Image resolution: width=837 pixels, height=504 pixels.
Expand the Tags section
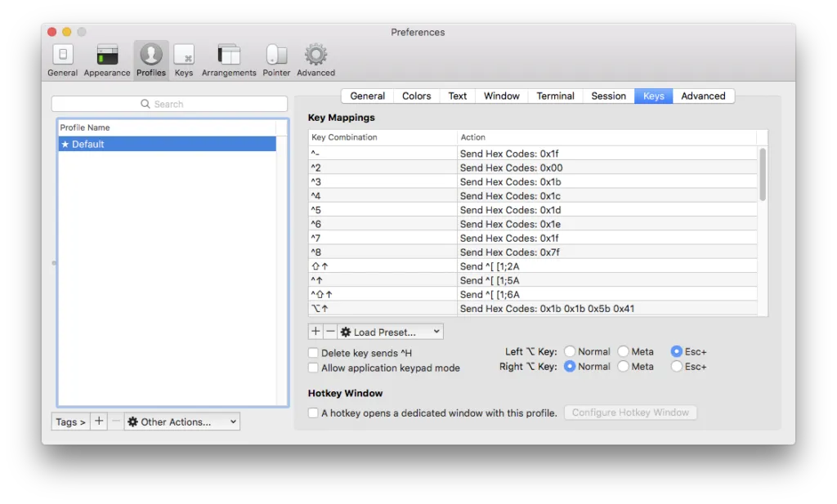coord(70,421)
